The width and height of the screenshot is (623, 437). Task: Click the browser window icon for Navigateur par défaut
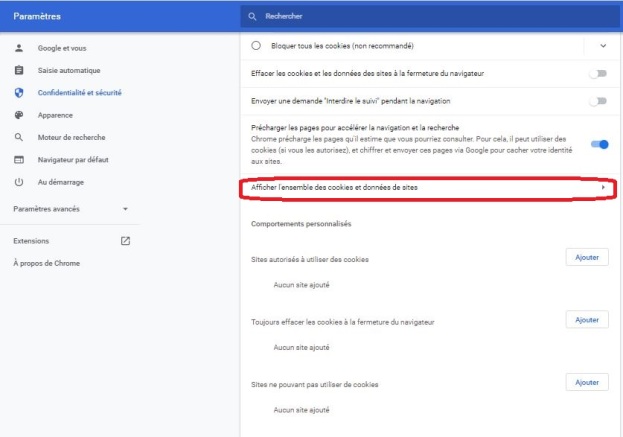click(x=19, y=160)
